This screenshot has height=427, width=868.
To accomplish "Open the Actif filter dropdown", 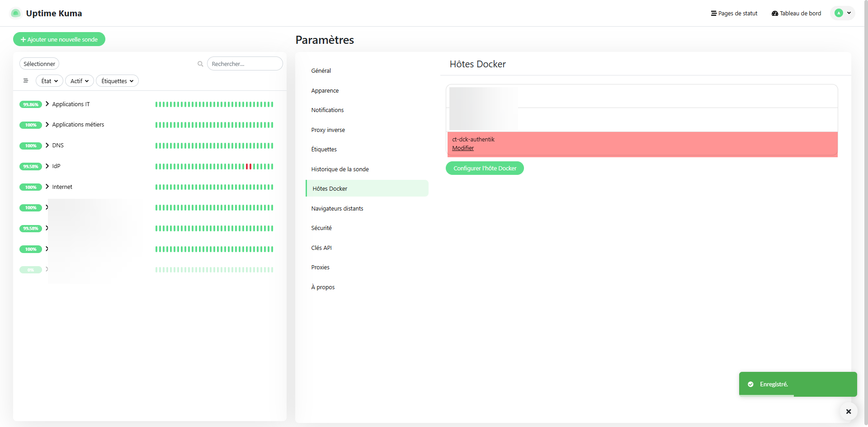I will tap(79, 81).
